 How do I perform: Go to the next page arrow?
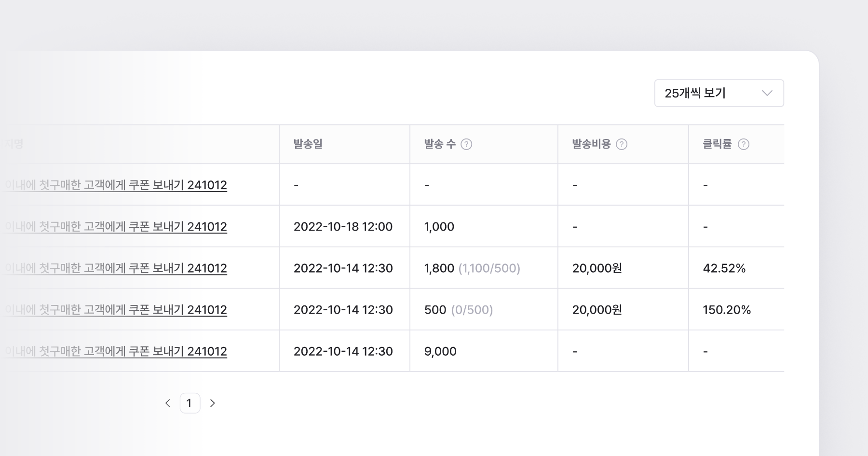(x=212, y=403)
